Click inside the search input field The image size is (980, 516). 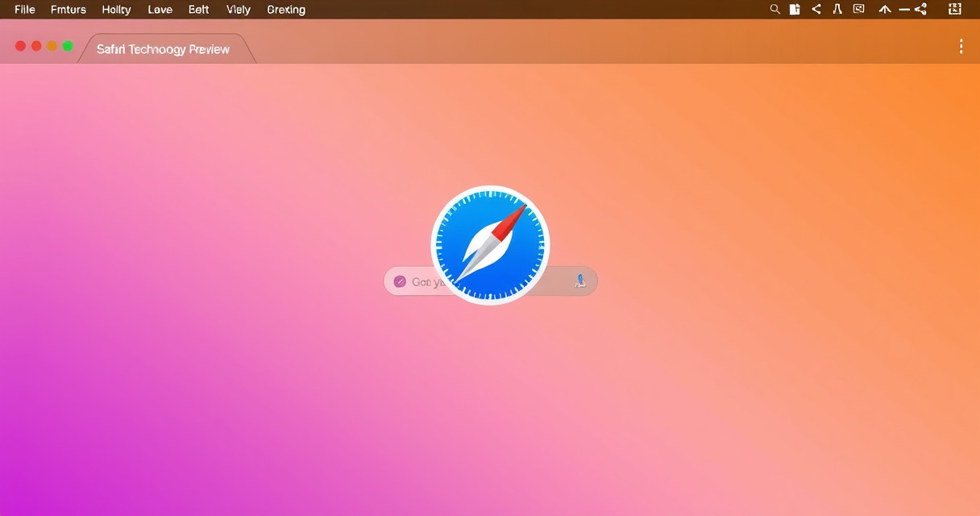tap(424, 282)
